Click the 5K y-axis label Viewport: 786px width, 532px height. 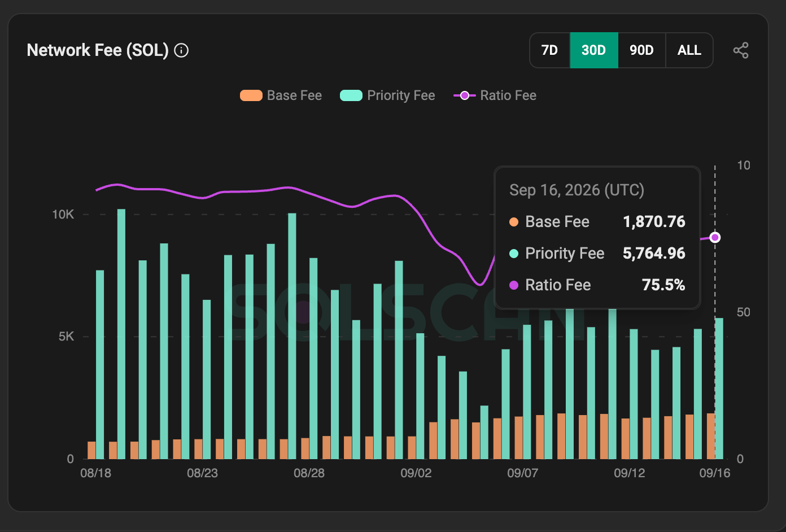click(67, 337)
